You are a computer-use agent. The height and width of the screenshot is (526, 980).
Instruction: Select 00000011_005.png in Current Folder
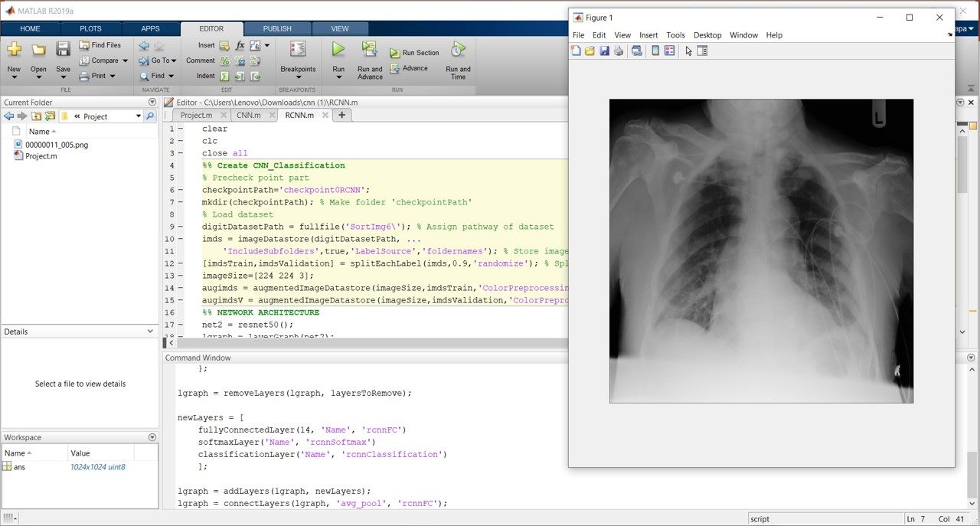(57, 145)
